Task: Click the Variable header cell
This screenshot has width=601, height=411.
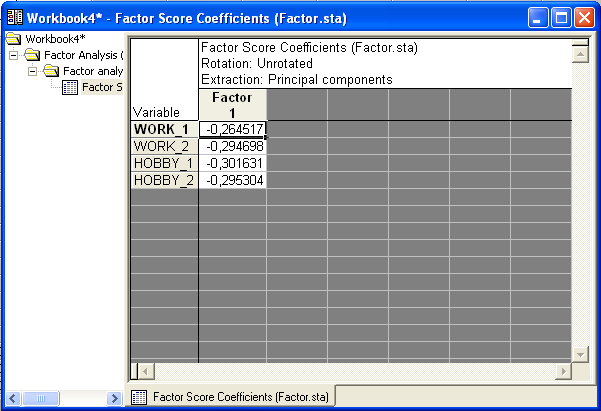Action: 164,79
